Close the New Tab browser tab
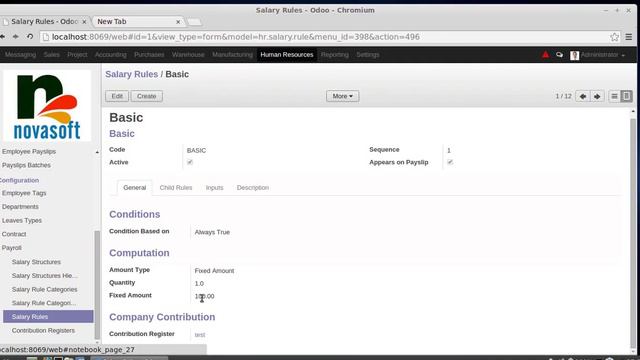 point(178,22)
